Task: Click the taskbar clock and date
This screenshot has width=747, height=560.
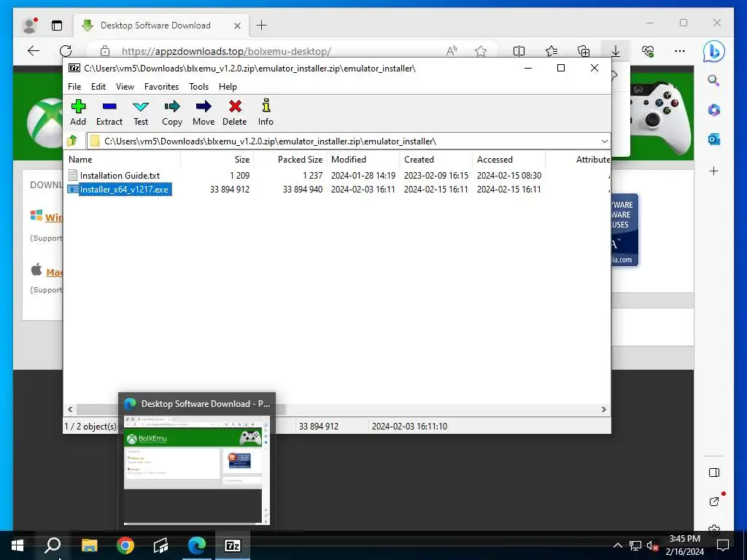Action: 685,545
